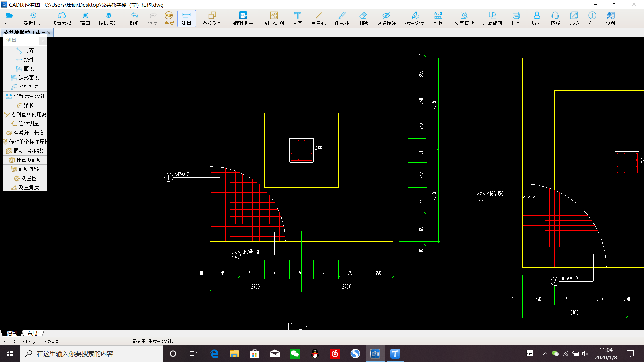Open the 关于 about info
Screen dimensions: 644x362
(x=592, y=19)
